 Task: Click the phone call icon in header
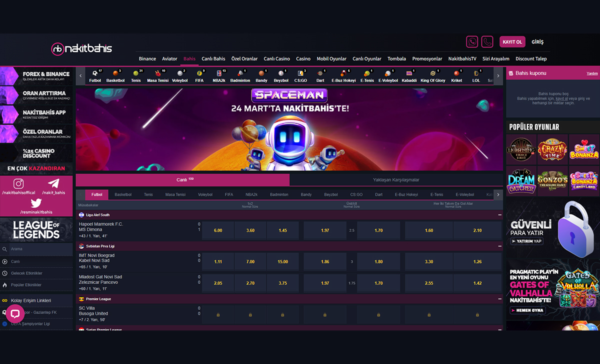pos(487,42)
